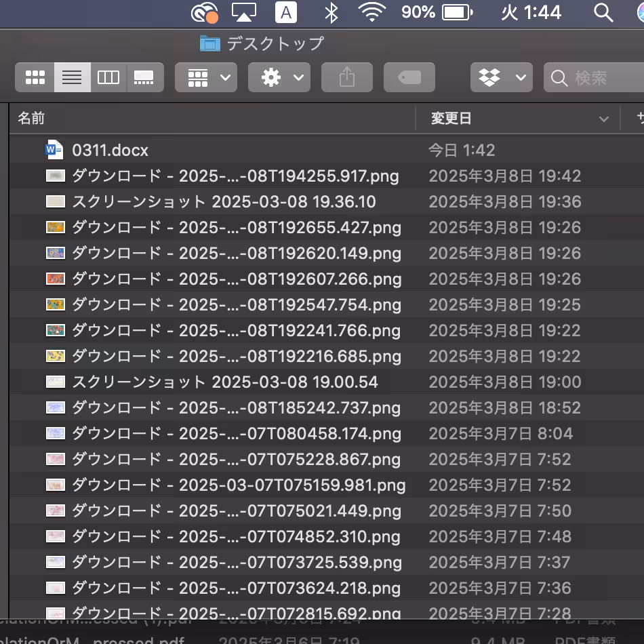The height and width of the screenshot is (644, 644).
Task: Switch to list view mode
Action: pyautogui.click(x=73, y=77)
